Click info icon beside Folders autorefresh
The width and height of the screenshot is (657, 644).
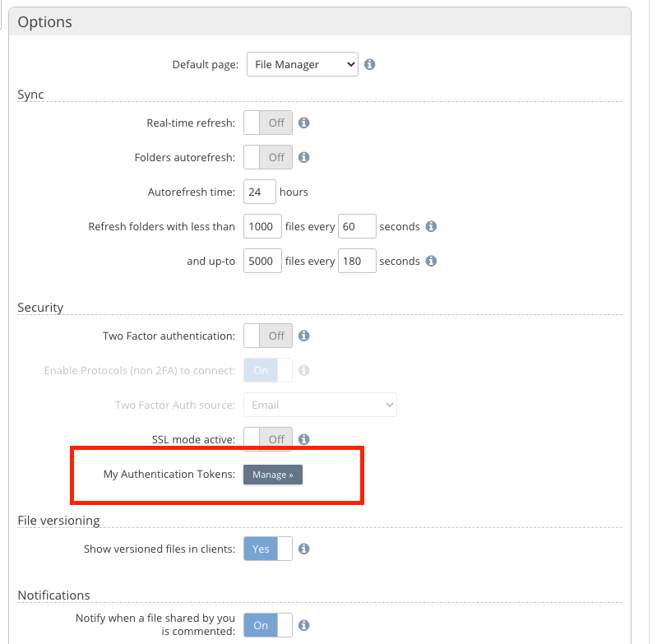coord(303,157)
